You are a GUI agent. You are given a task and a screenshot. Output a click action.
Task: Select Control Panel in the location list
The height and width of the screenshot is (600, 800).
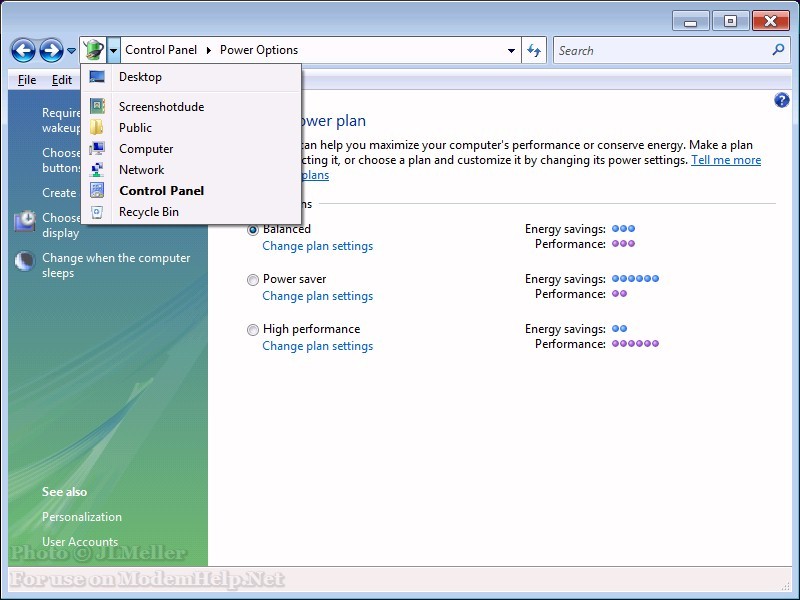(x=191, y=191)
